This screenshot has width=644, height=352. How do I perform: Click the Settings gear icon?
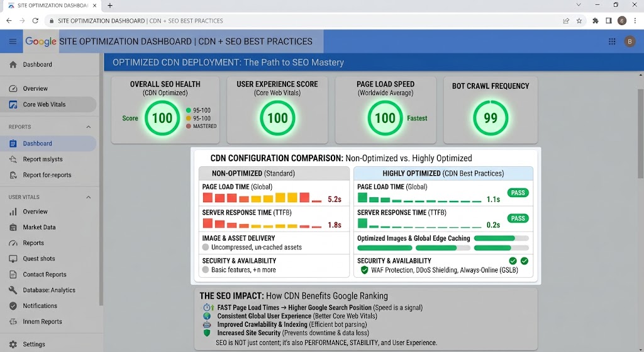[x=13, y=344]
